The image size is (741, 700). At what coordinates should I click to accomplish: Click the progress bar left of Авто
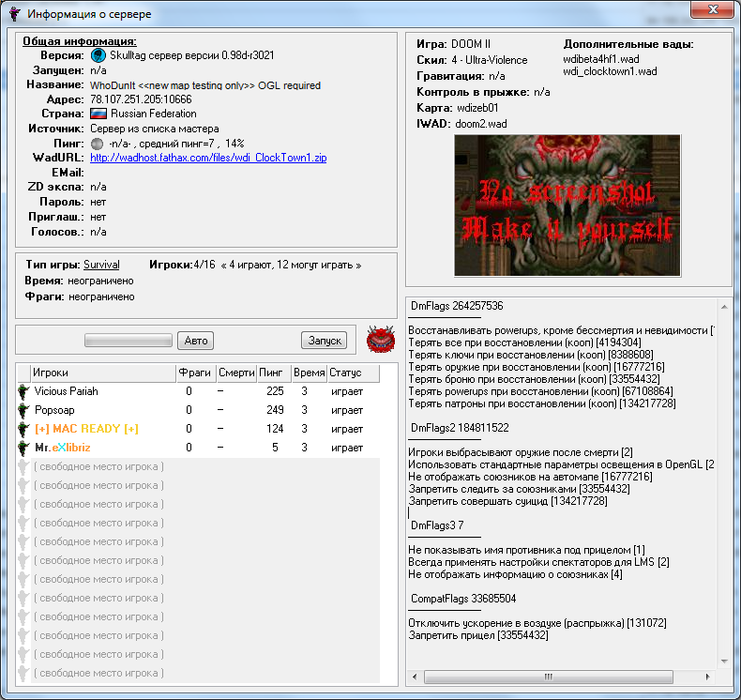click(129, 341)
